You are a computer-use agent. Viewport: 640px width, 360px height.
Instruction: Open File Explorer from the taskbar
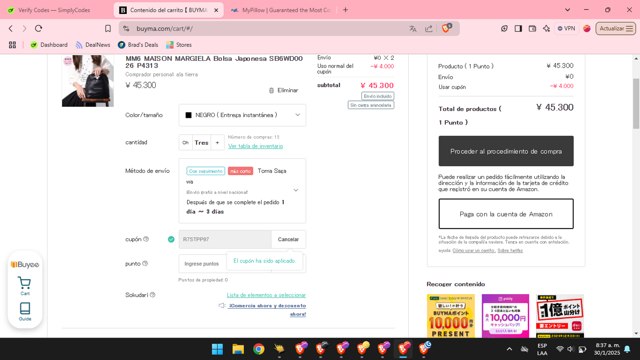[238, 349]
